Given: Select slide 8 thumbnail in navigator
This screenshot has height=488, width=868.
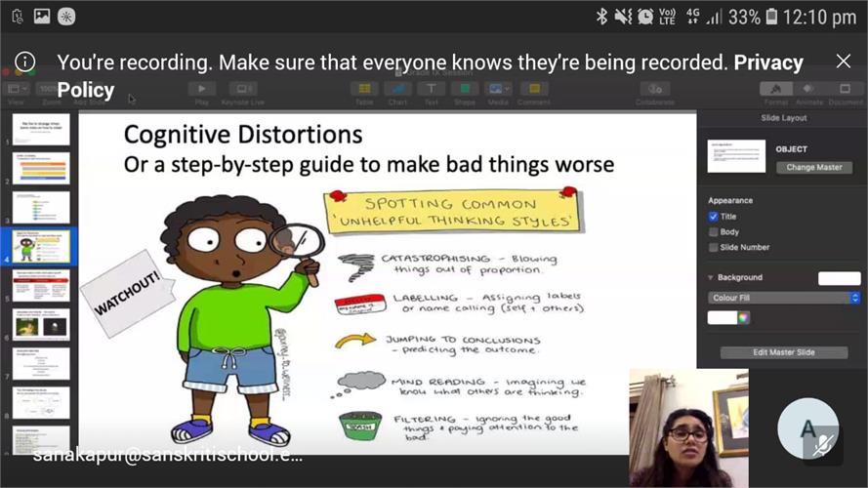Looking at the screenshot, I should point(41,402).
